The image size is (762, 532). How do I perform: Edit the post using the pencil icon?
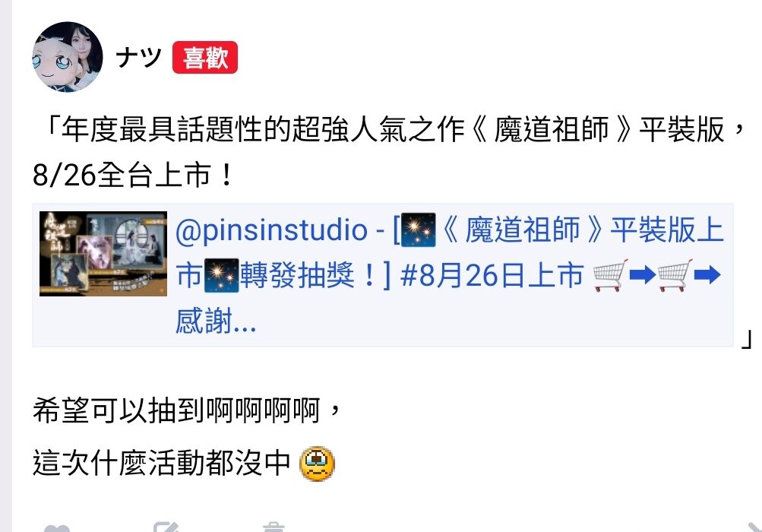166,527
